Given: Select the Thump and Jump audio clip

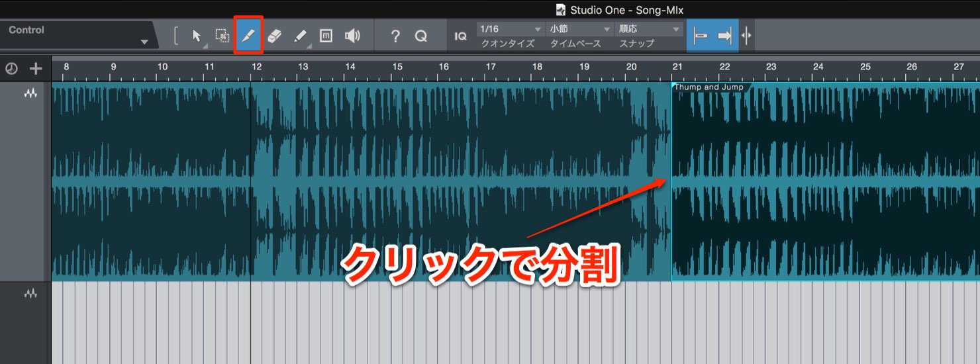Looking at the screenshot, I should (x=825, y=182).
